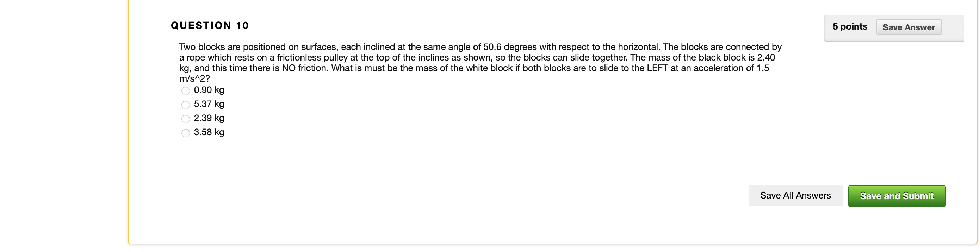Click the QUESTION 10 heading
Screen dimensions: 980x252
click(209, 25)
